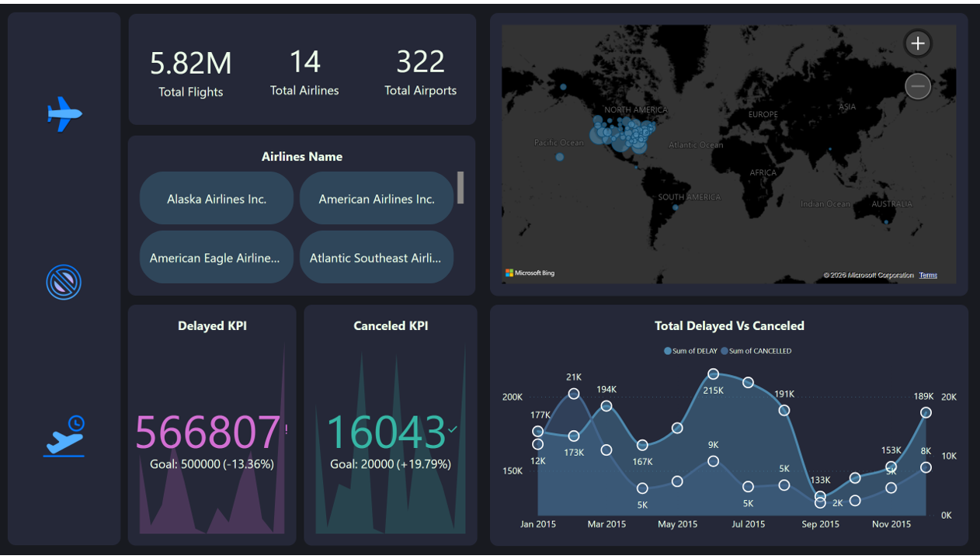Click the Microsoft Bing logo on map
The image size is (980, 559).
point(530,273)
